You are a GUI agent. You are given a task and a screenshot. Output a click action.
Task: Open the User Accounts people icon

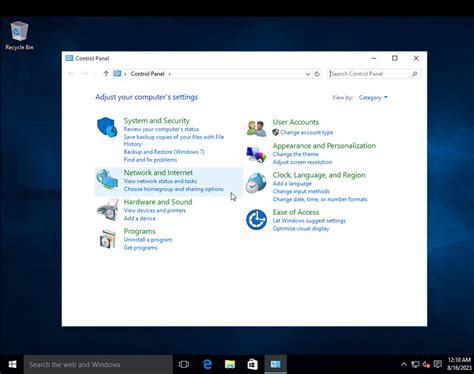[256, 128]
